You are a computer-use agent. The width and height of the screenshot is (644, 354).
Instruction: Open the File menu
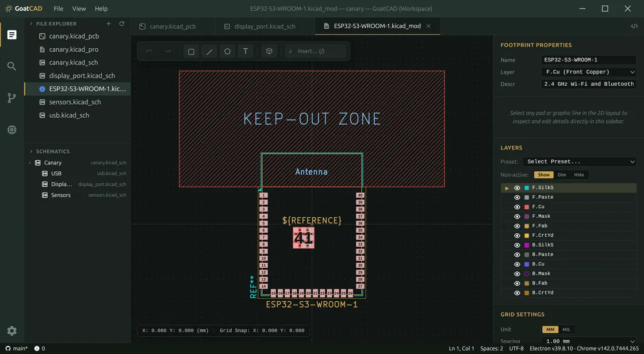tap(58, 9)
